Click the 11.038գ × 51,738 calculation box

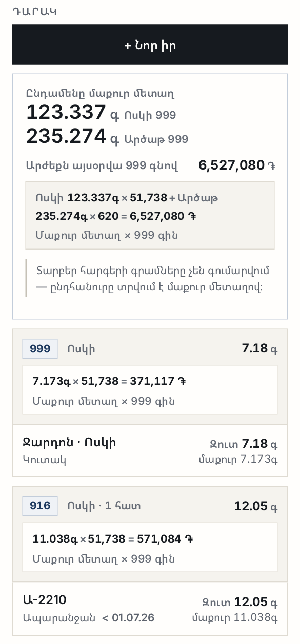click(x=150, y=547)
